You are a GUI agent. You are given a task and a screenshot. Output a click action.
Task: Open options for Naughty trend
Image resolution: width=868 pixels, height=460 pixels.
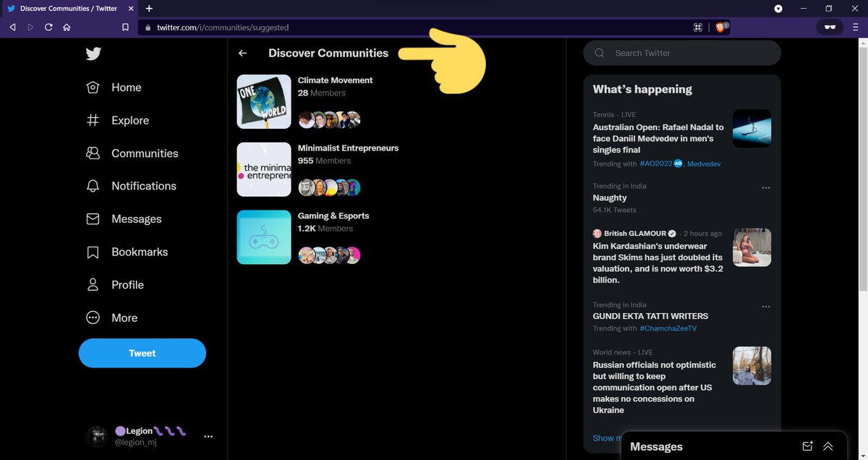tap(766, 188)
